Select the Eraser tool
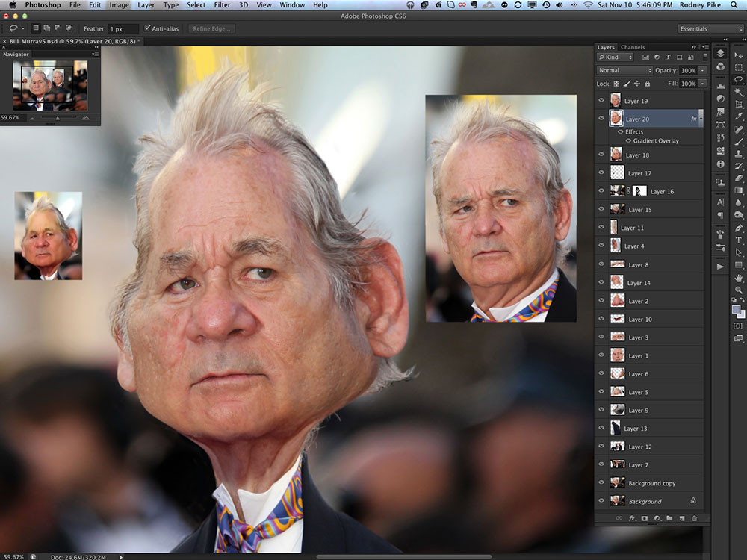This screenshot has width=747, height=560. (x=739, y=178)
